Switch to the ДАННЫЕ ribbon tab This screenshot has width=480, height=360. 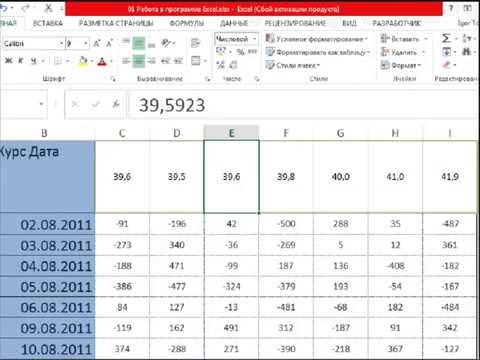(234, 23)
